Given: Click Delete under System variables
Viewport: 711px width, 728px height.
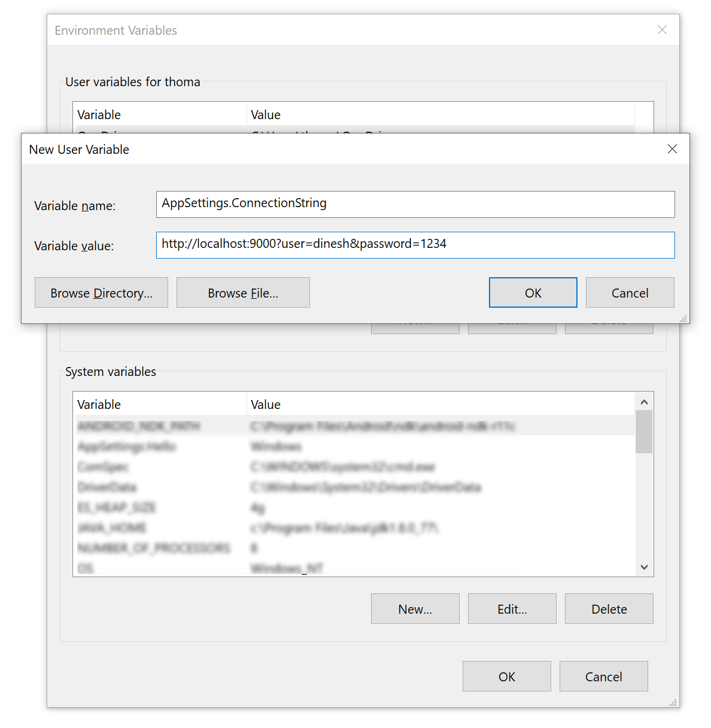Looking at the screenshot, I should click(609, 608).
